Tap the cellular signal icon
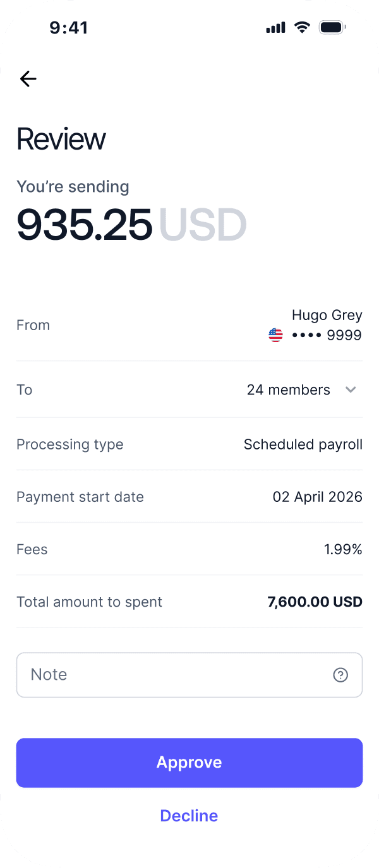The width and height of the screenshot is (379, 868). point(276,28)
